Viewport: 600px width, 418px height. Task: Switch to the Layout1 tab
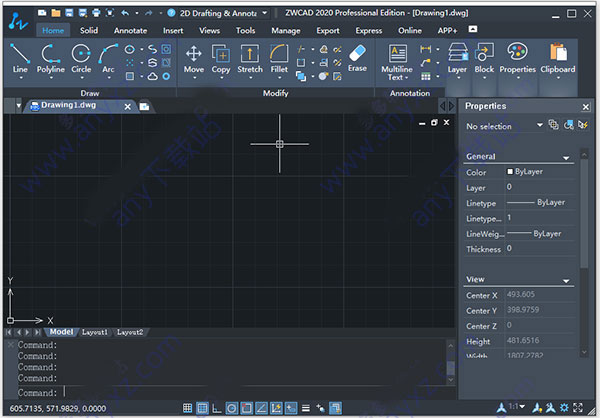tap(95, 332)
